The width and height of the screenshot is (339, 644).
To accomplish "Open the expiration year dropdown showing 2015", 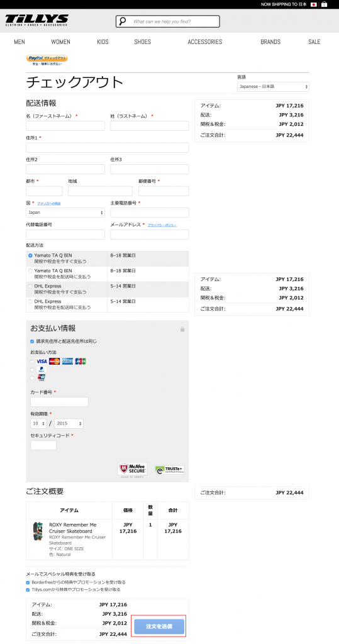I will tap(69, 423).
